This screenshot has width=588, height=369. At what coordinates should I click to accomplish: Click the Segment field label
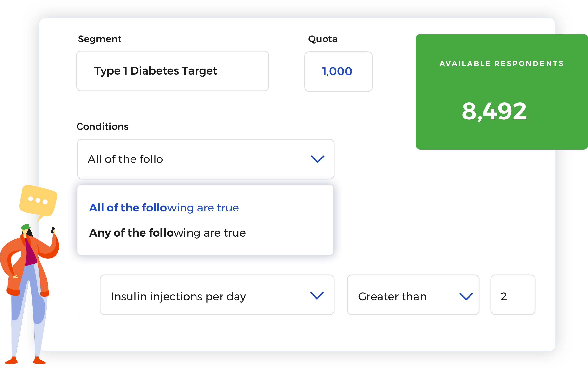(100, 39)
